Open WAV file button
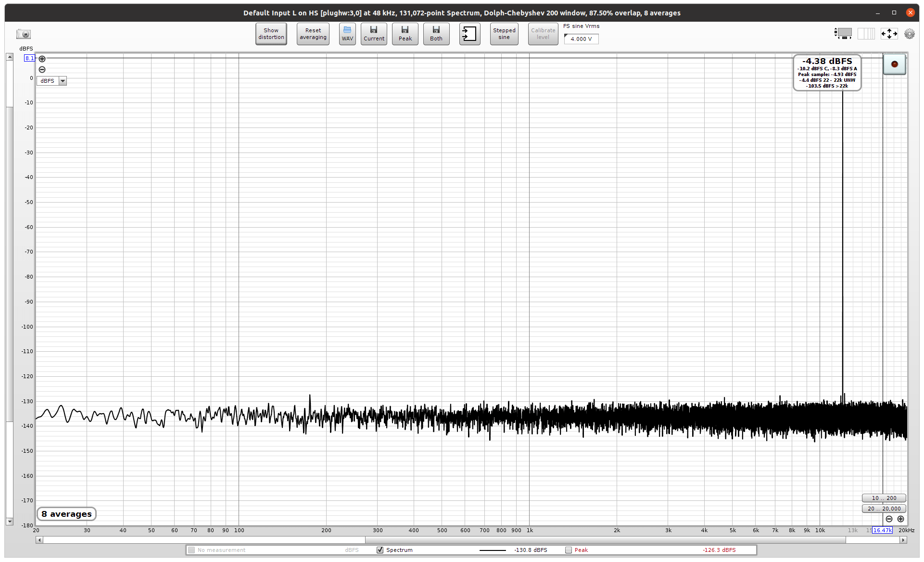 [x=347, y=34]
